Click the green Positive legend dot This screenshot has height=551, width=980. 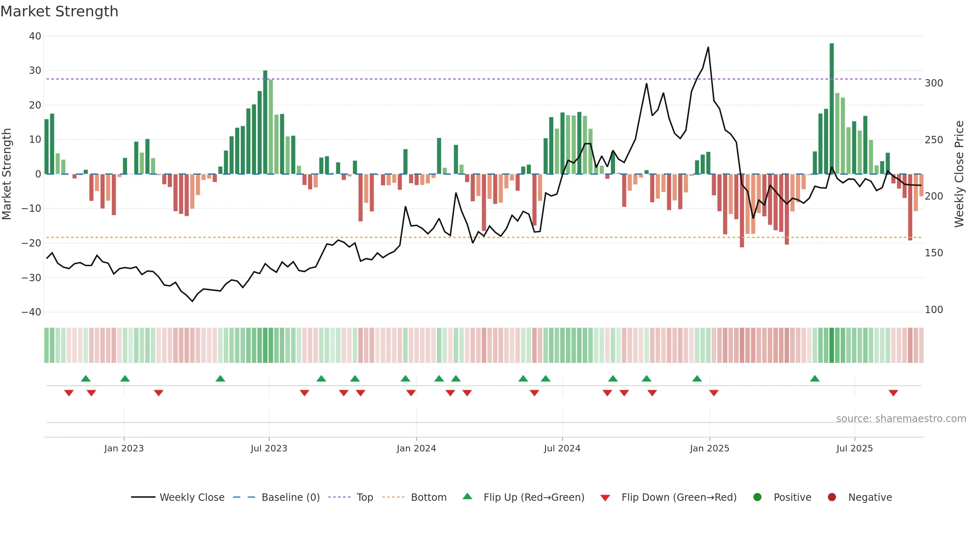point(757,497)
